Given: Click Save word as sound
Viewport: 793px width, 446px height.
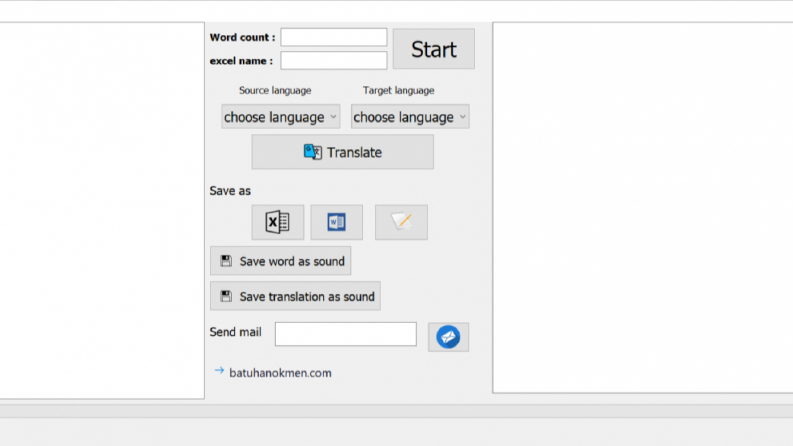Looking at the screenshot, I should [280, 261].
